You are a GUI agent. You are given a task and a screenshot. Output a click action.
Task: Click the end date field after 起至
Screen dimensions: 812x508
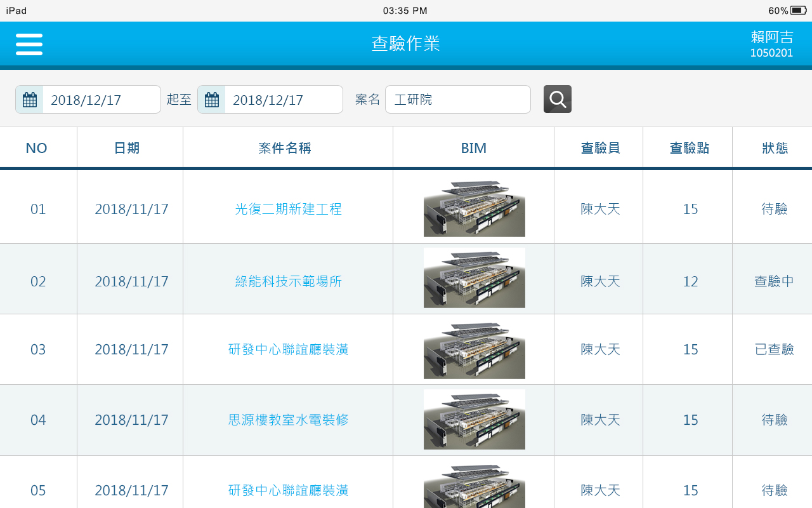point(283,100)
